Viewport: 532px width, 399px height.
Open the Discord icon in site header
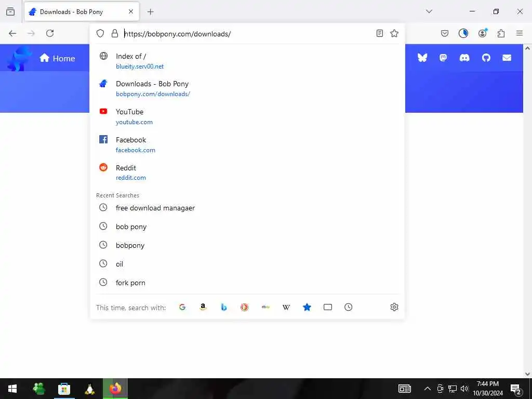464,58
